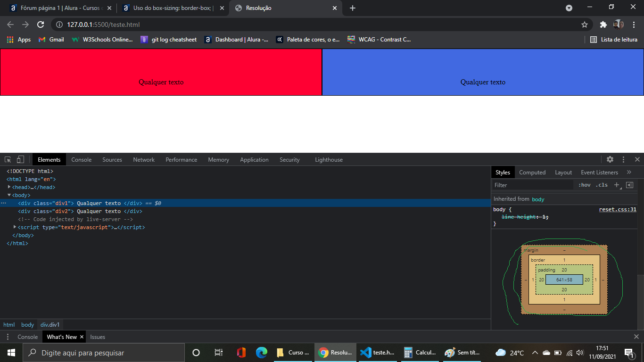The width and height of the screenshot is (644, 362).
Task: Open Microsoft Edge from the taskbar
Action: point(262,353)
